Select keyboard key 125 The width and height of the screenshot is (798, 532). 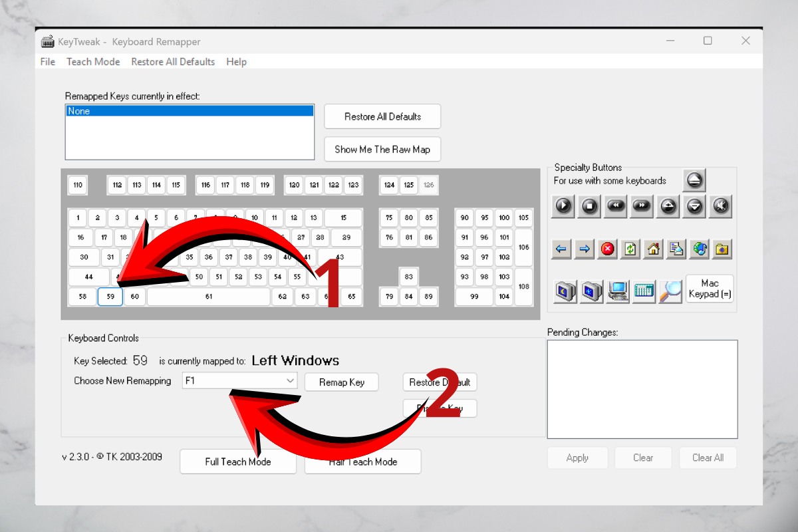point(409,185)
